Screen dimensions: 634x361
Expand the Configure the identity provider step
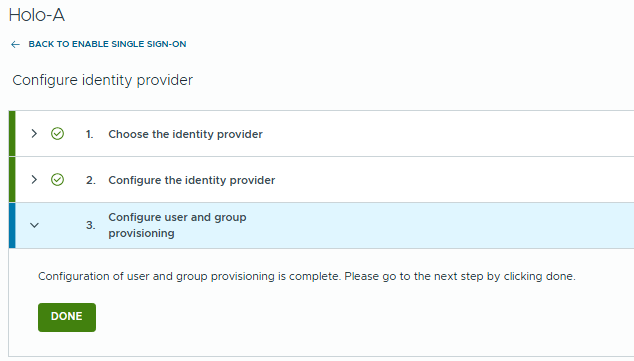34,179
